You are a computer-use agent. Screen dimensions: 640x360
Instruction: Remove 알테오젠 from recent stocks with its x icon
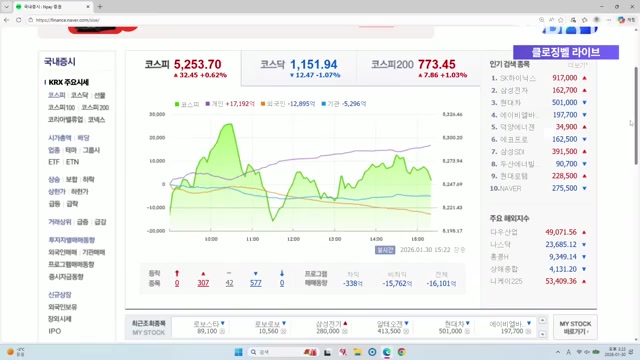(x=406, y=331)
